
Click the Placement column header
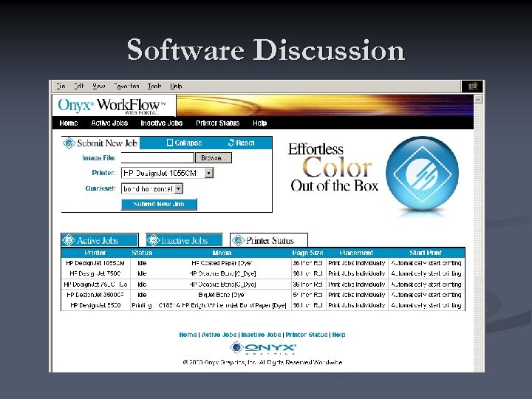356,253
